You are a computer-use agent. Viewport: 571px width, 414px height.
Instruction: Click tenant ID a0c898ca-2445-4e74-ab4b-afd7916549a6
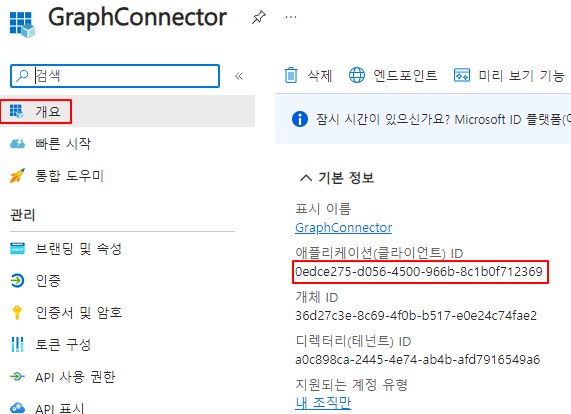click(x=418, y=360)
